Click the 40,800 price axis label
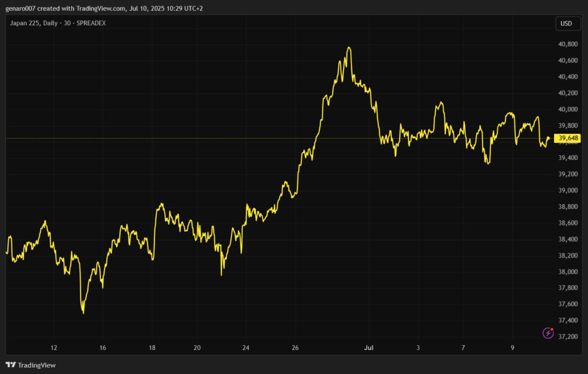The height and width of the screenshot is (374, 588). [567, 44]
